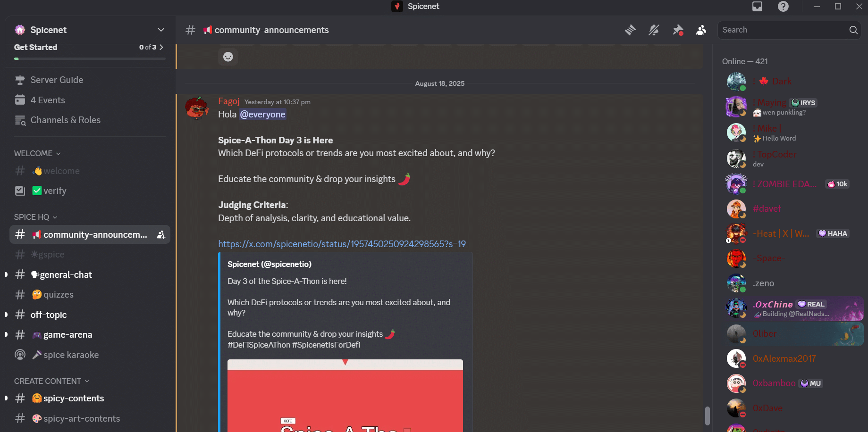Open the x.com spicenetio status link
The height and width of the screenshot is (432, 868).
coord(342,244)
